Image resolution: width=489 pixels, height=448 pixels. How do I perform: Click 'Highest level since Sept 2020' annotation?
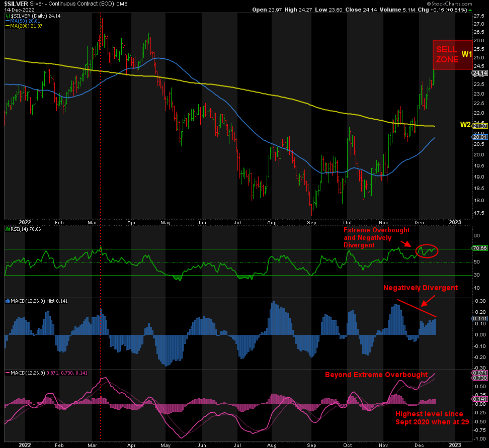click(432, 418)
